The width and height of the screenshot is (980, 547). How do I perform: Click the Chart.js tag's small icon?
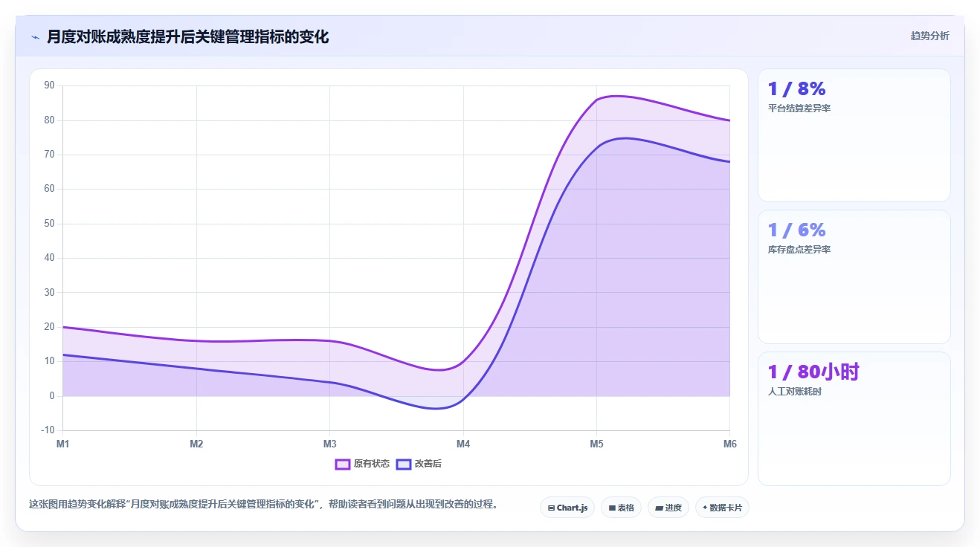click(x=551, y=508)
